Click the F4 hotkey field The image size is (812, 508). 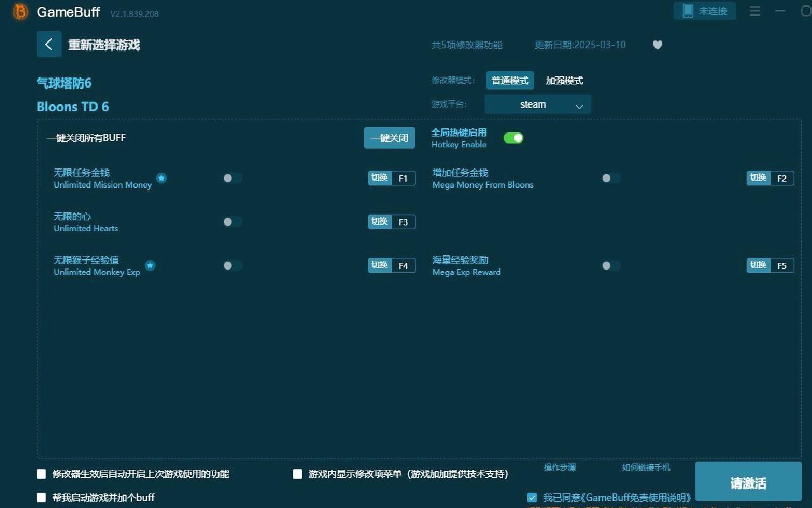[x=403, y=265]
